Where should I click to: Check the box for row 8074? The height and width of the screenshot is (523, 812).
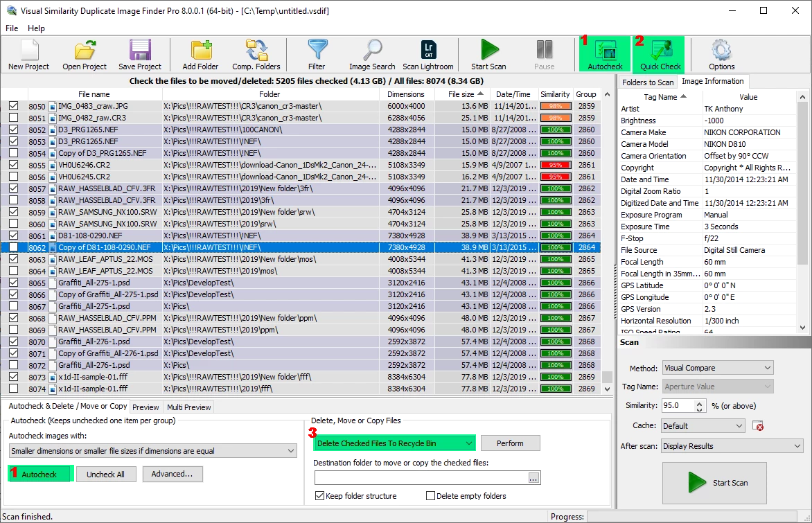(x=13, y=388)
